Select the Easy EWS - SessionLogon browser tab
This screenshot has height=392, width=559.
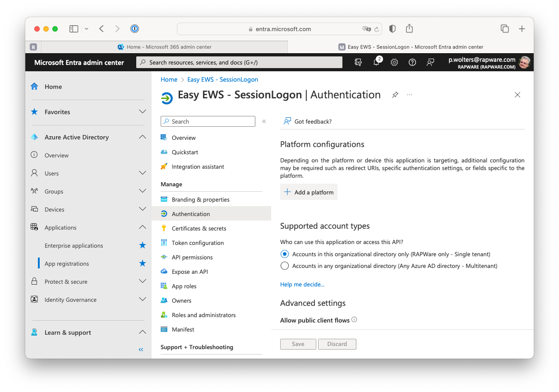(x=411, y=47)
